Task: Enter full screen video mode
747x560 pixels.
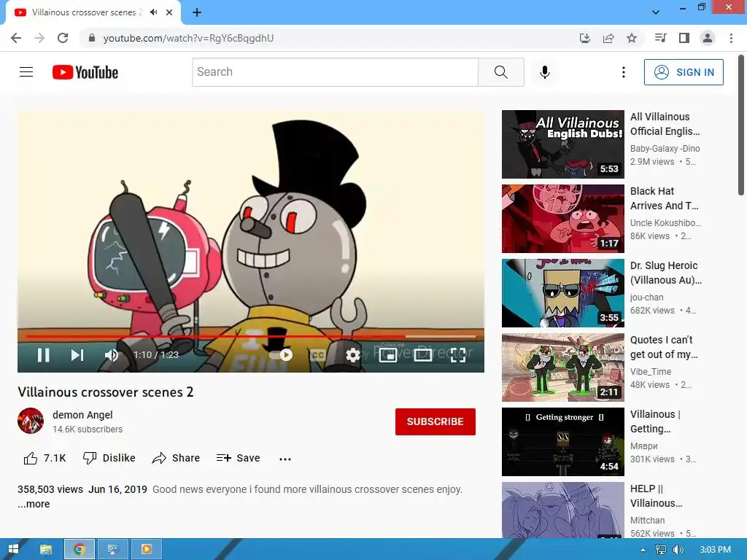Action: 458,355
